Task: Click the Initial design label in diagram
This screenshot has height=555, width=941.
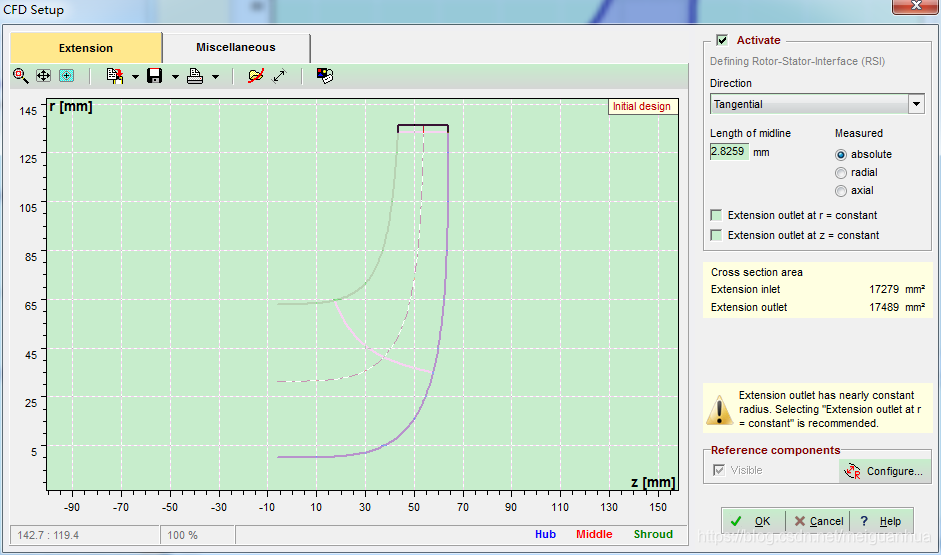Action: click(x=642, y=106)
